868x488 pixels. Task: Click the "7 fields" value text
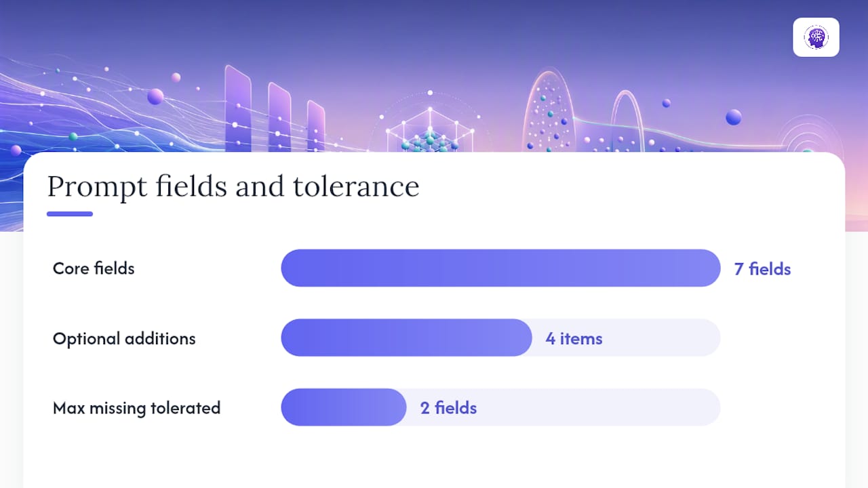coord(762,269)
